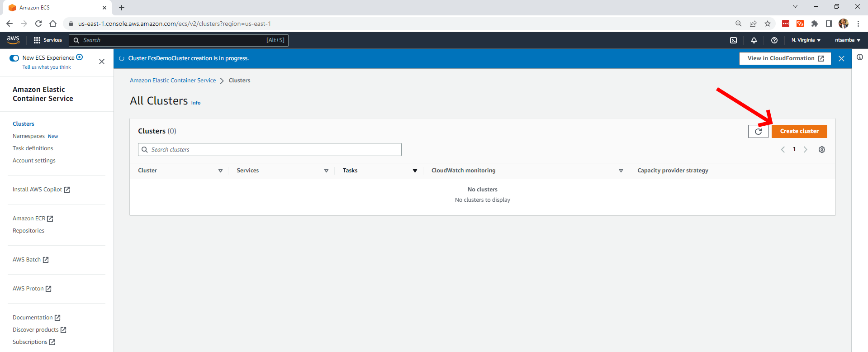Reload the browser page
868x352 pixels.
(38, 24)
